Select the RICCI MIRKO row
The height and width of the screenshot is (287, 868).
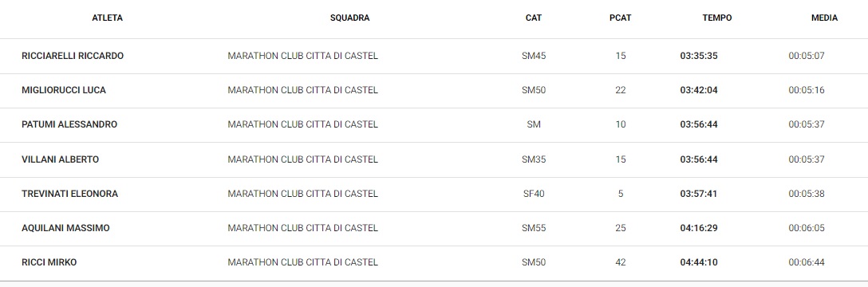click(434, 262)
